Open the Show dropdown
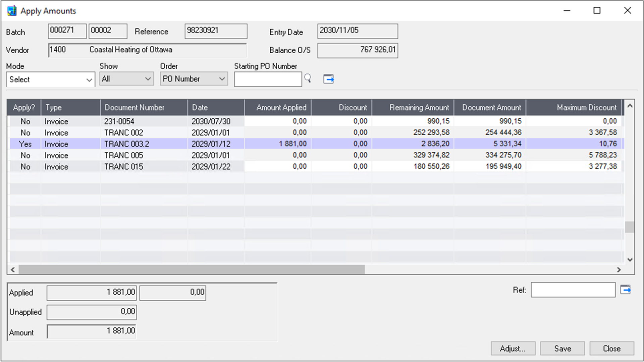The width and height of the screenshot is (644, 362). (126, 79)
